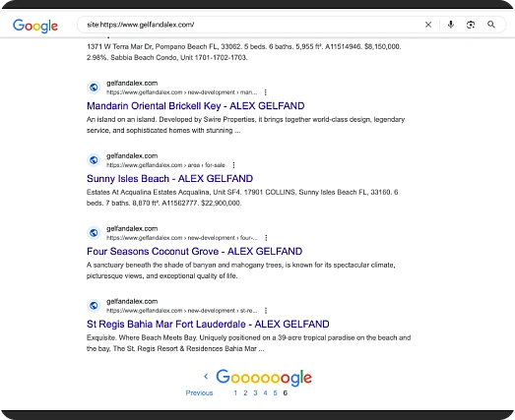The width and height of the screenshot is (515, 420).
Task: Open the Google logo homepage link
Action: click(35, 26)
